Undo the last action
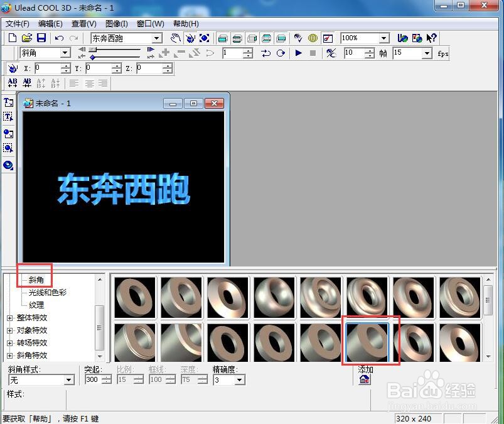 click(x=59, y=38)
